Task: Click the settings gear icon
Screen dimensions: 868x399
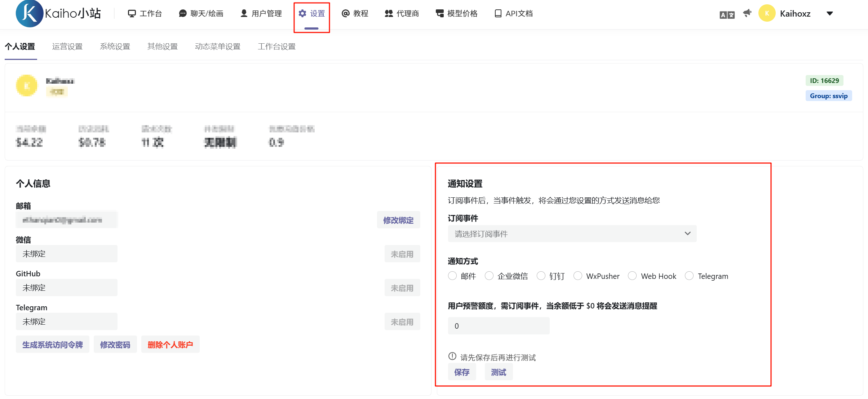Action: [302, 14]
